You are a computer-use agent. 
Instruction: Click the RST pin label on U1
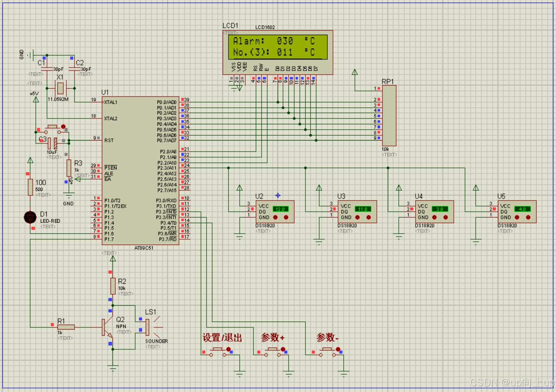109,140
